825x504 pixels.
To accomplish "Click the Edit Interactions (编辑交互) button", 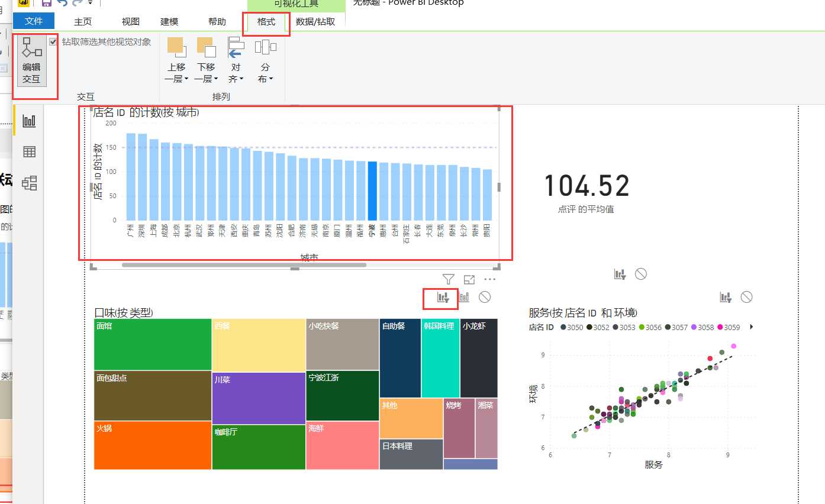I will click(x=31, y=62).
